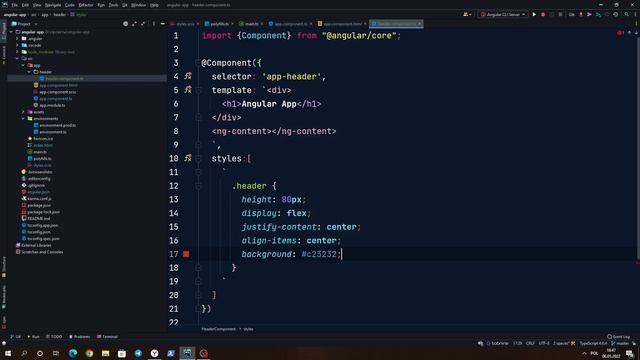Click the Search Everywhere magnifier icon
The image size is (640, 360).
coord(627,14)
